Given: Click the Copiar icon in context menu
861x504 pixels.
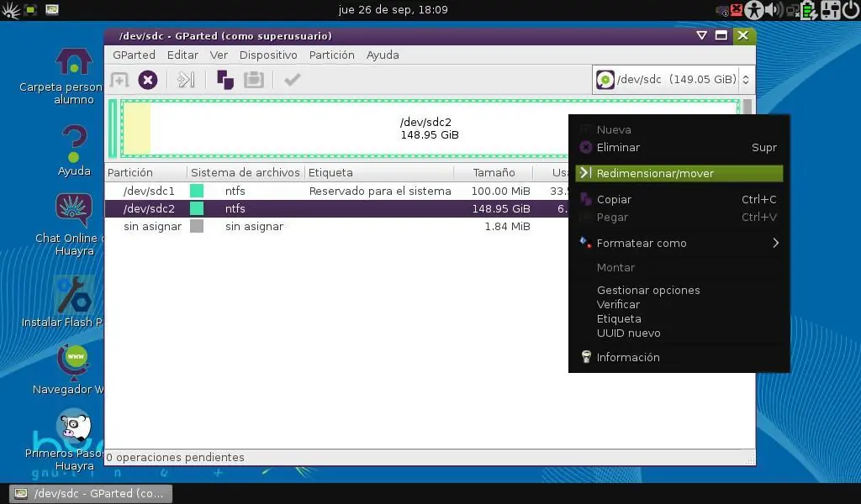Looking at the screenshot, I should click(x=586, y=199).
